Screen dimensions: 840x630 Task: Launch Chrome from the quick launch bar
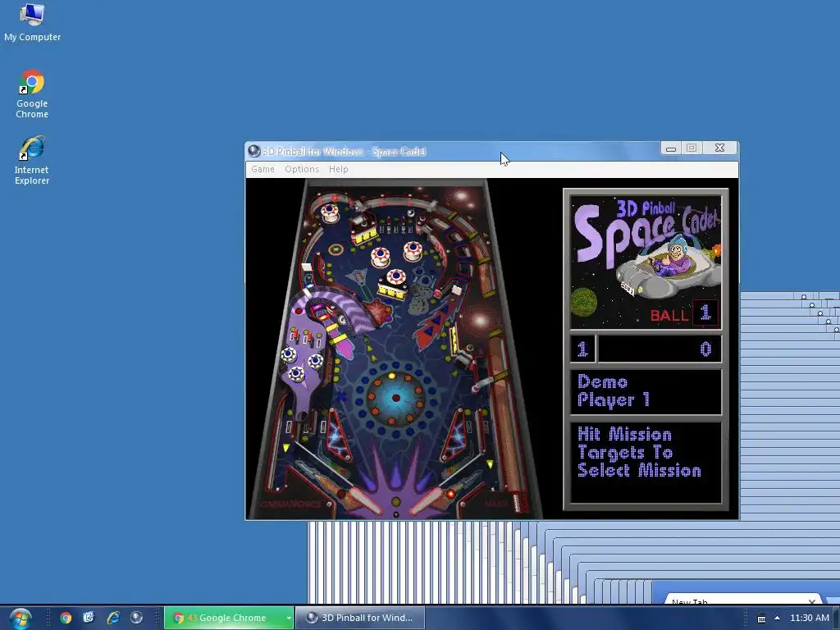[66, 618]
